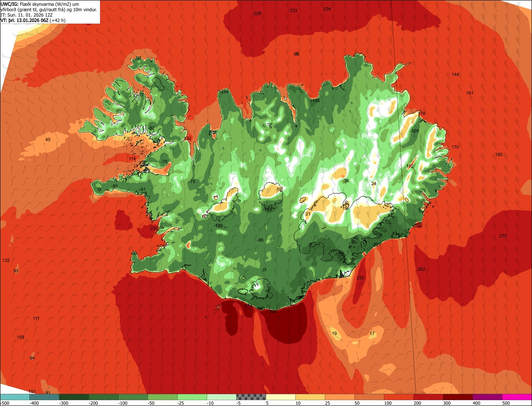Screen dimensions: 532x406
Task: Click the checkered swatch between -5 and 5
Action: click(x=251, y=397)
